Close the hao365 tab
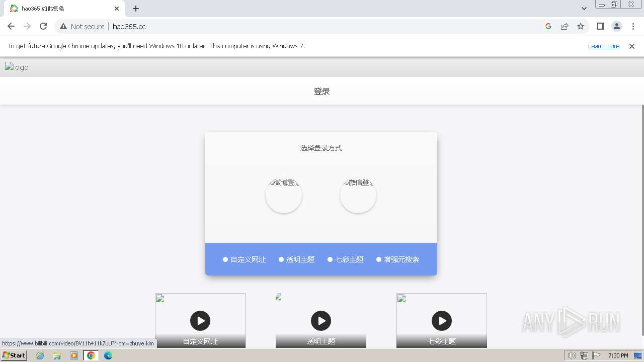This screenshot has height=362, width=644. (x=117, y=9)
